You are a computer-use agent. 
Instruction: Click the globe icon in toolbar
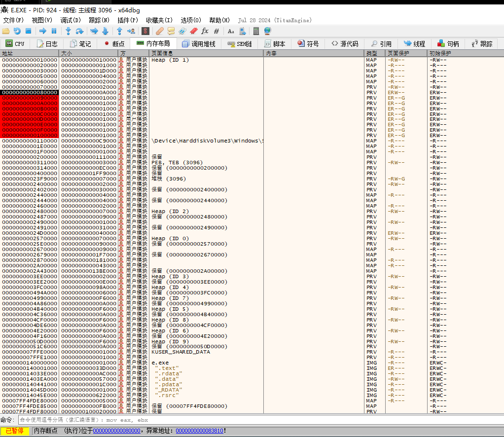[267, 31]
